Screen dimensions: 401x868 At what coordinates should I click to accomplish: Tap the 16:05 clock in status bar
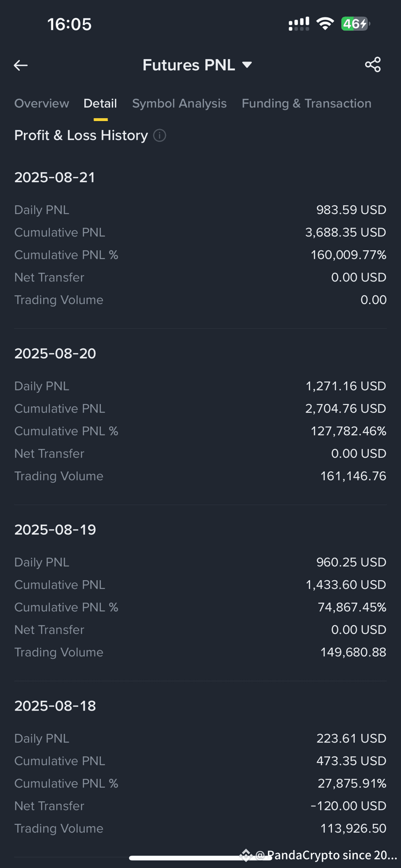(x=69, y=24)
